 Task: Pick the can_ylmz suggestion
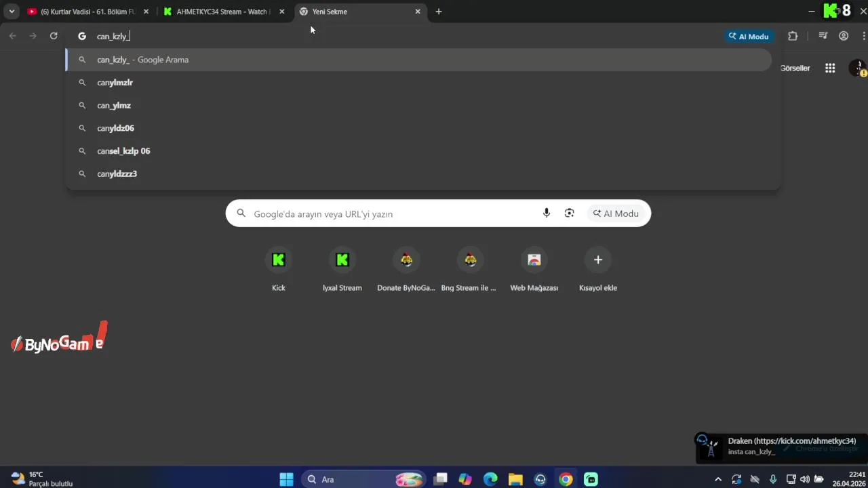(x=418, y=105)
